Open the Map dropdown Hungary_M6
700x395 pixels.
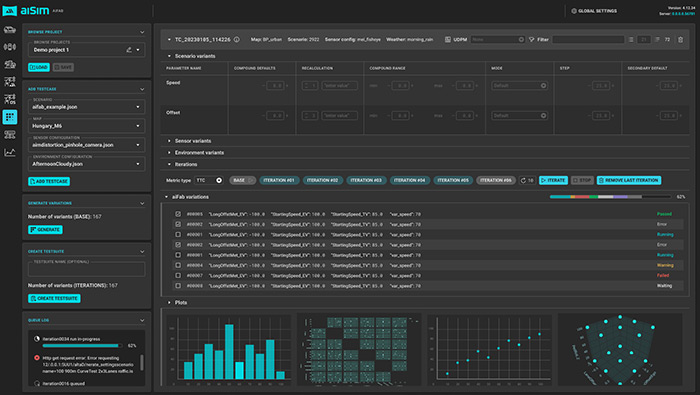pos(87,126)
